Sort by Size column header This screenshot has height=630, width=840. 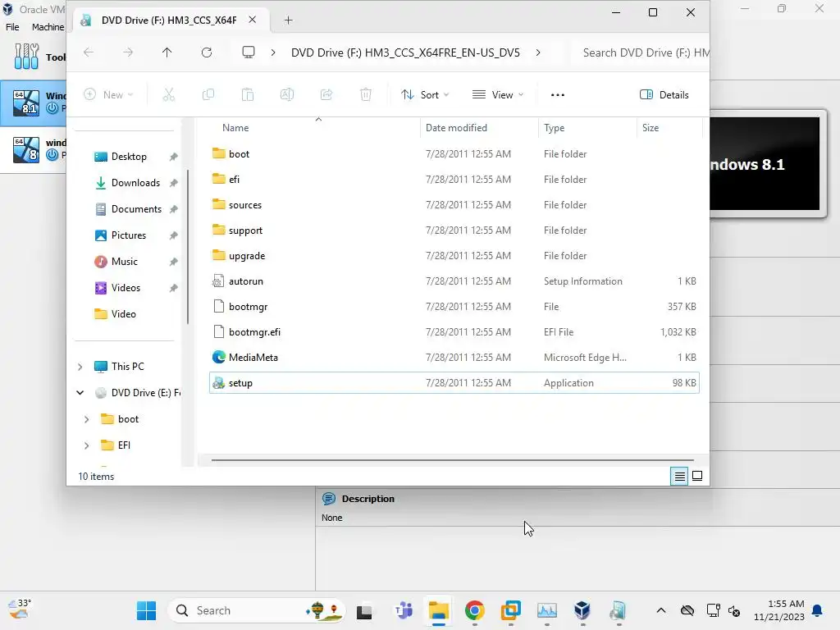pyautogui.click(x=651, y=128)
